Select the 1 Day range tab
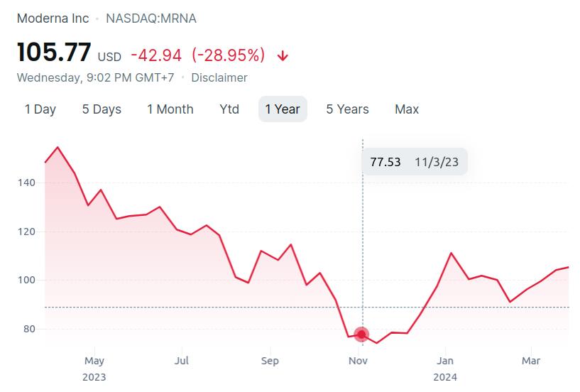580x392 pixels. (40, 109)
